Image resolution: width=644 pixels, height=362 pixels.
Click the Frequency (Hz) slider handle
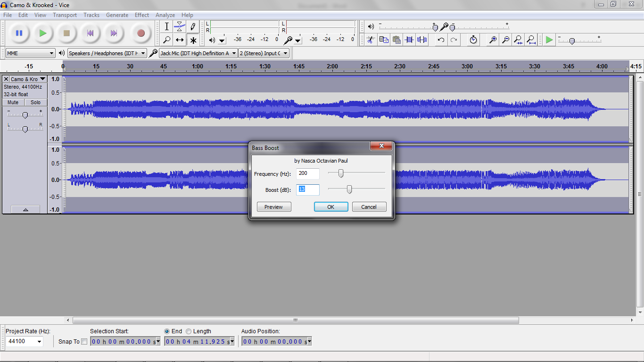tap(341, 173)
